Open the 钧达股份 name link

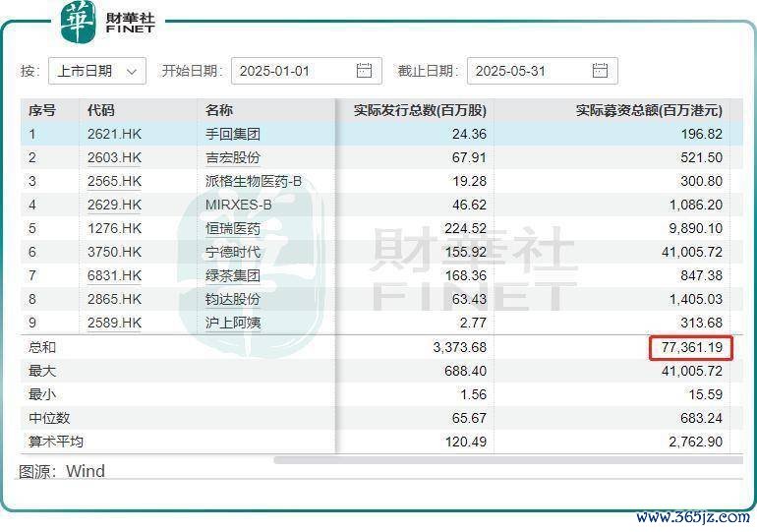tap(233, 299)
